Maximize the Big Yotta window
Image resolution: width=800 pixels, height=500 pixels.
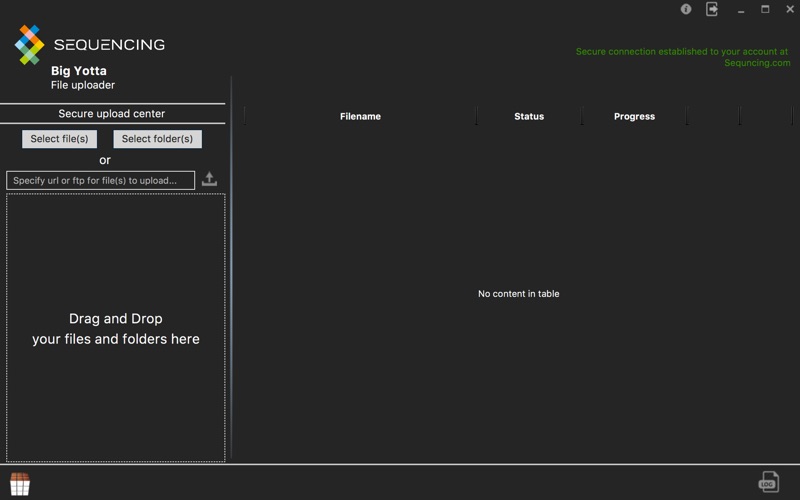point(765,9)
